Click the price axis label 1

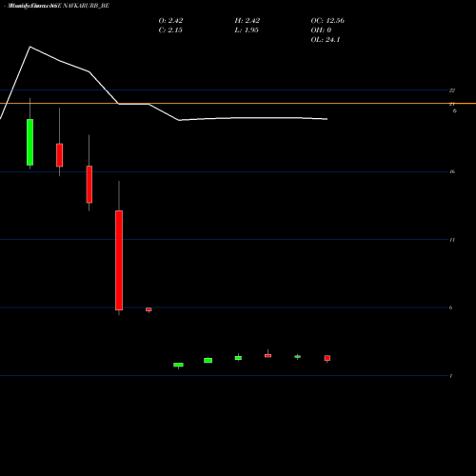pyautogui.click(x=451, y=376)
